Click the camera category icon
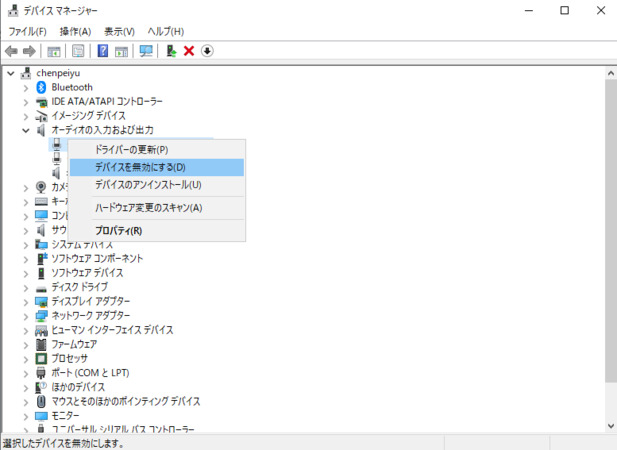 click(41, 187)
